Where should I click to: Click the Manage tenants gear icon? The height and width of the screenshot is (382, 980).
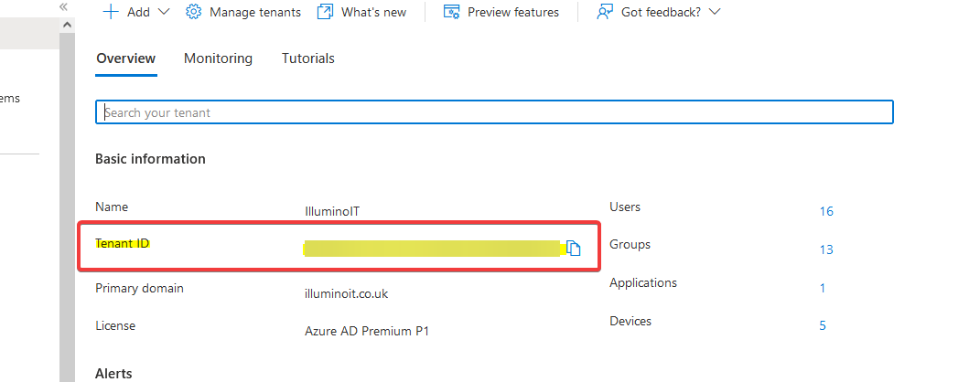point(194,12)
